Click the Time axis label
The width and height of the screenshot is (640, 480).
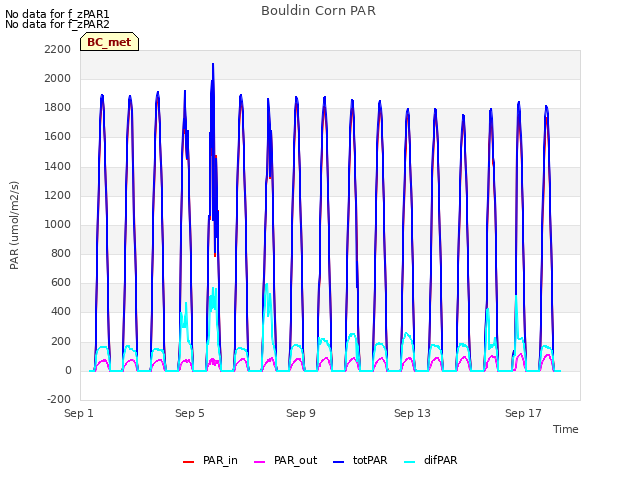pos(566,429)
